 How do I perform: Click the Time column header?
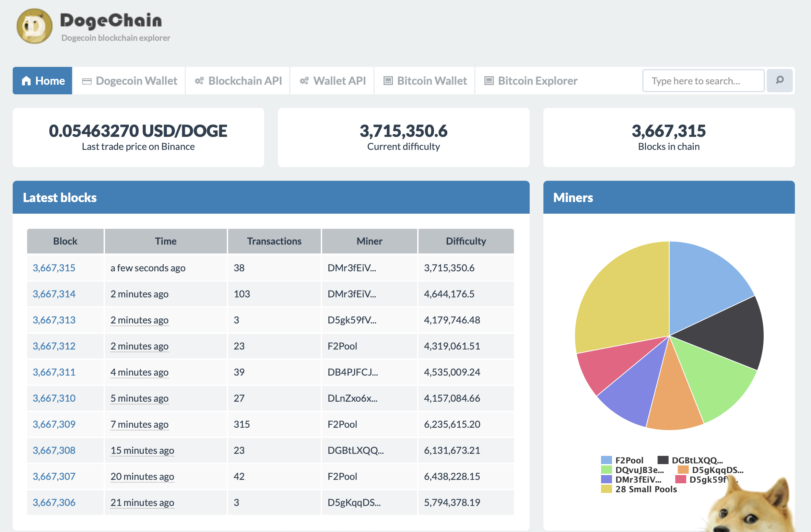[166, 241]
